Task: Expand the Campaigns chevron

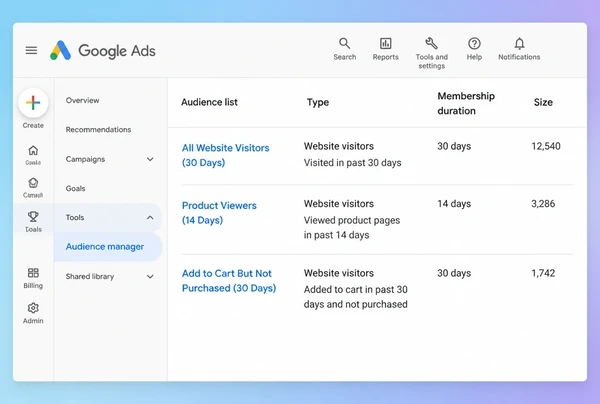Action: (x=150, y=159)
